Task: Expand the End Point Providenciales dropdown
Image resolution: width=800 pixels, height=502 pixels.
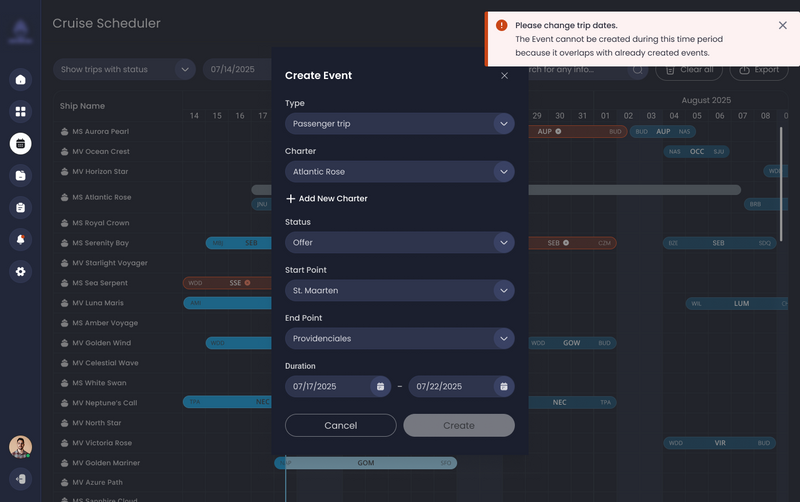Action: pyautogui.click(x=399, y=338)
